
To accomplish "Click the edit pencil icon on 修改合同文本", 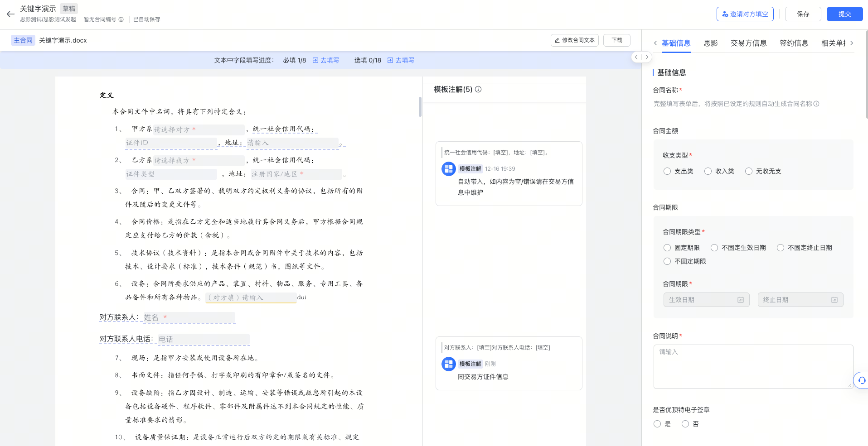I will coord(557,40).
